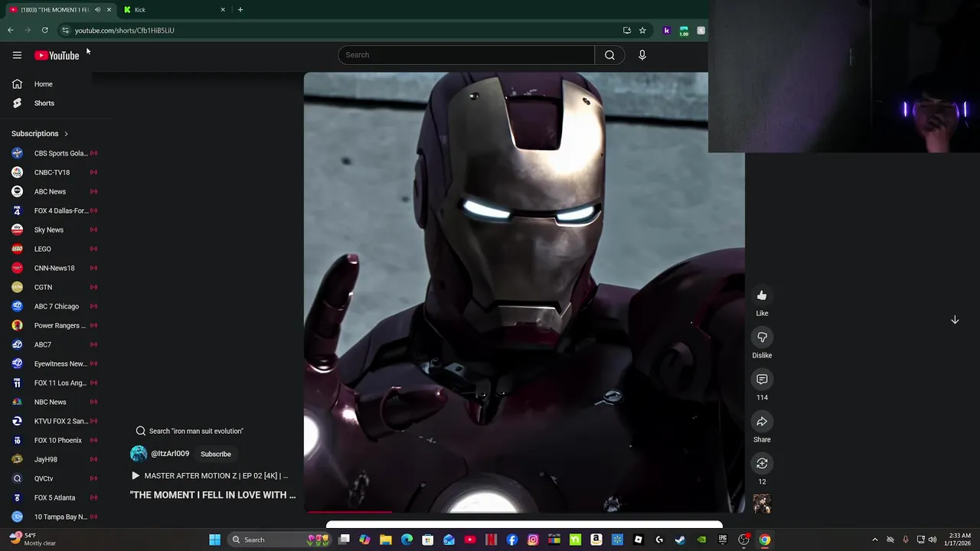Focus the YouTube search box
The height and width of the screenshot is (551, 980).
[x=466, y=55]
